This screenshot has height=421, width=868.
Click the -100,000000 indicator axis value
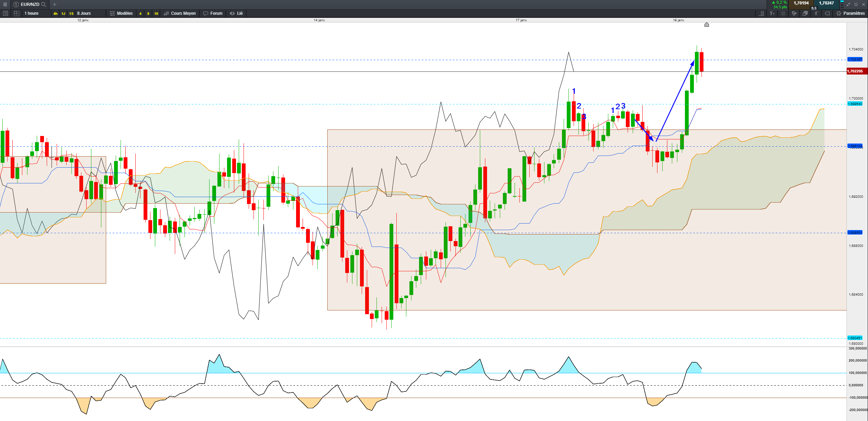tap(857, 398)
